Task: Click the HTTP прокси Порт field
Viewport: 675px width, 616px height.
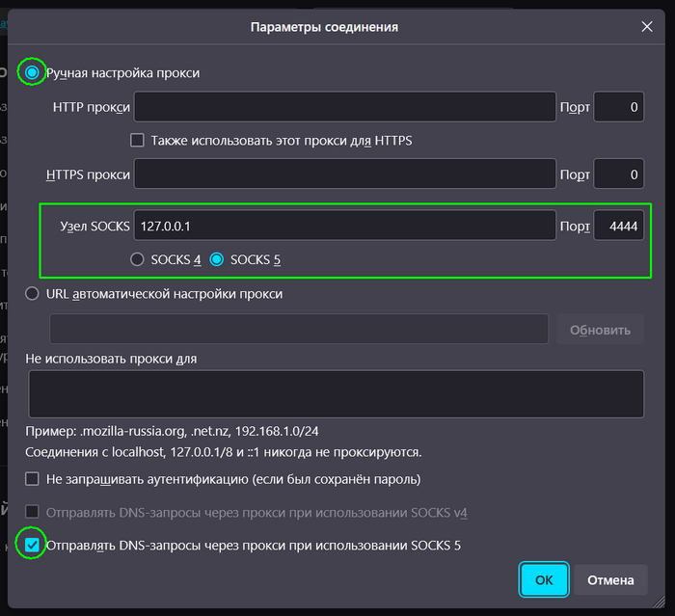Action: [619, 107]
